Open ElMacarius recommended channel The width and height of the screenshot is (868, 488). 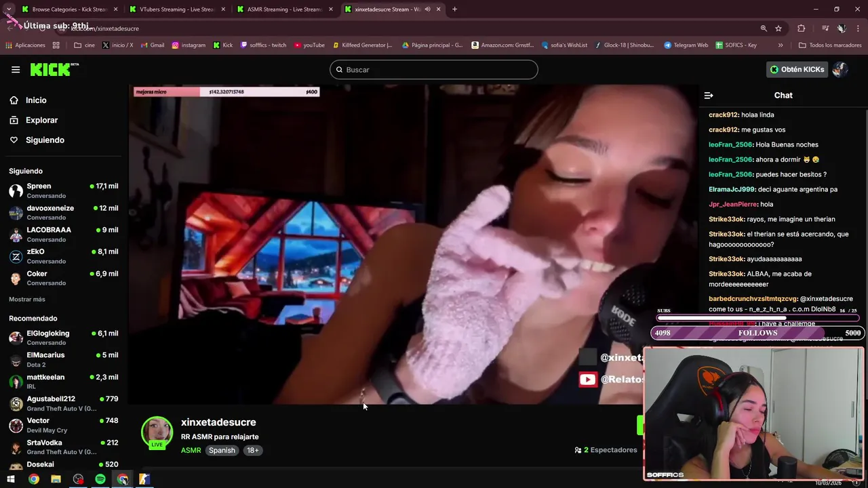click(x=64, y=359)
